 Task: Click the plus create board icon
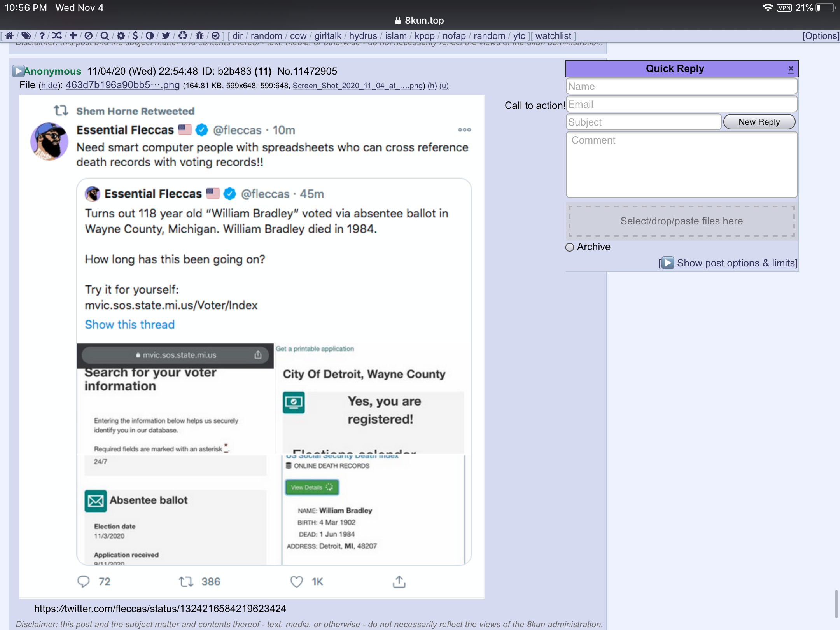pos(73,36)
